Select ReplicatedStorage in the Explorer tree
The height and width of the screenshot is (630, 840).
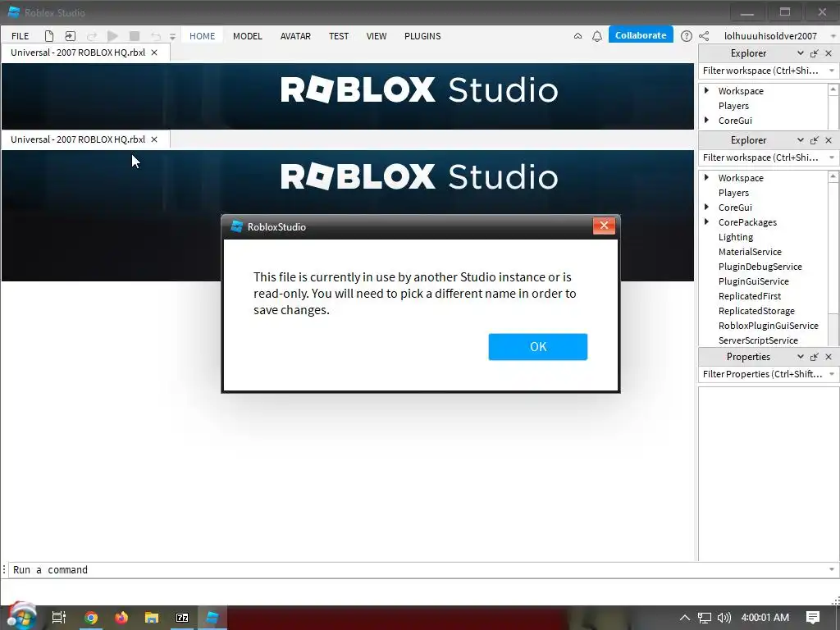pyautogui.click(x=756, y=311)
